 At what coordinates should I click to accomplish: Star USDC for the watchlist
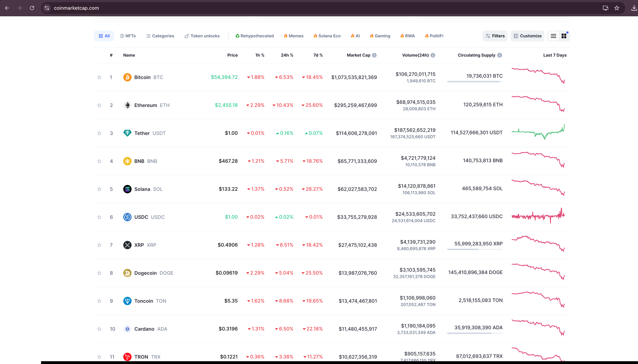click(99, 217)
